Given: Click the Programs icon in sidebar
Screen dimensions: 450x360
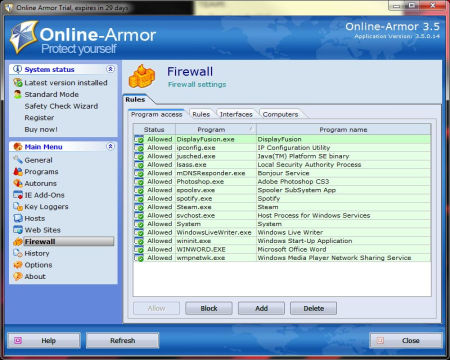Looking at the screenshot, I should pos(18,172).
